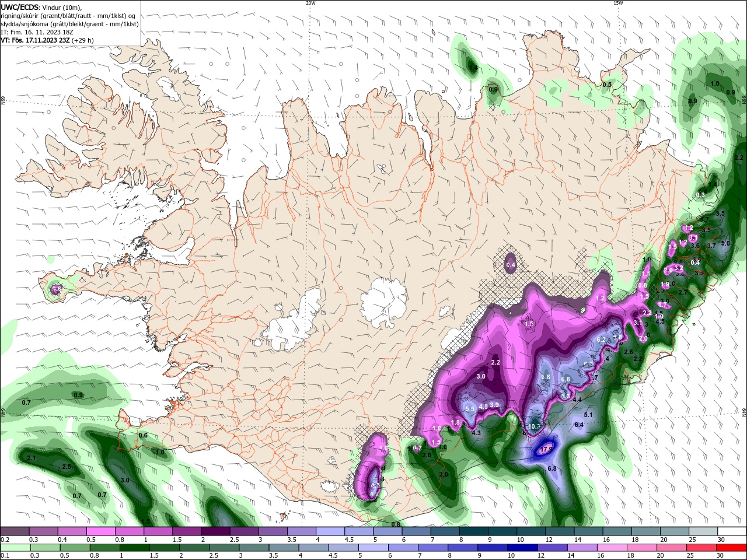Pick the darkest purple 2–2.5 snow swatch

(215, 532)
